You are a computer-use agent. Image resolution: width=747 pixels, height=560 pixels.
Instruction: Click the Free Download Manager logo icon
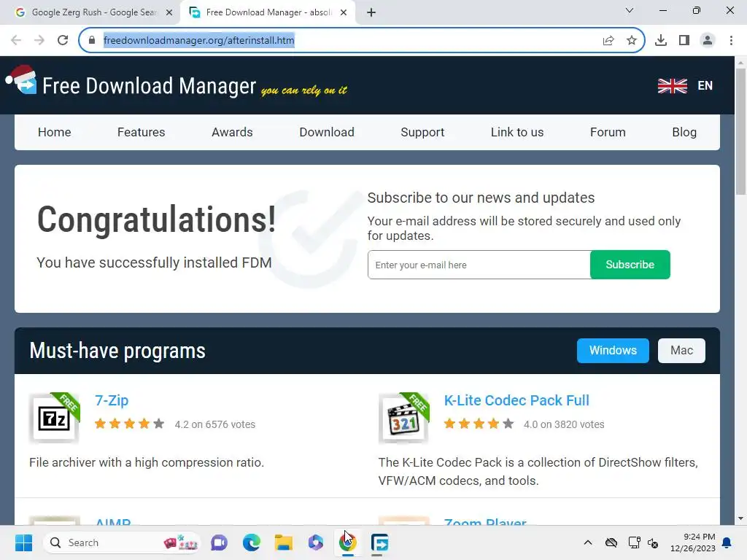point(22,80)
